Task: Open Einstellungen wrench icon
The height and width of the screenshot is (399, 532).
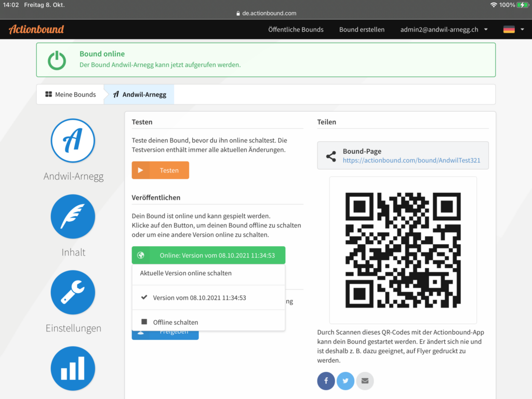Action: click(73, 292)
